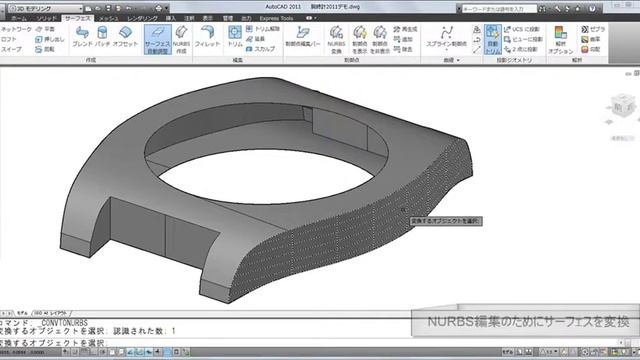Click the keyword search input field
Image resolution: width=640 pixels, height=360 pixels.
point(499,9)
